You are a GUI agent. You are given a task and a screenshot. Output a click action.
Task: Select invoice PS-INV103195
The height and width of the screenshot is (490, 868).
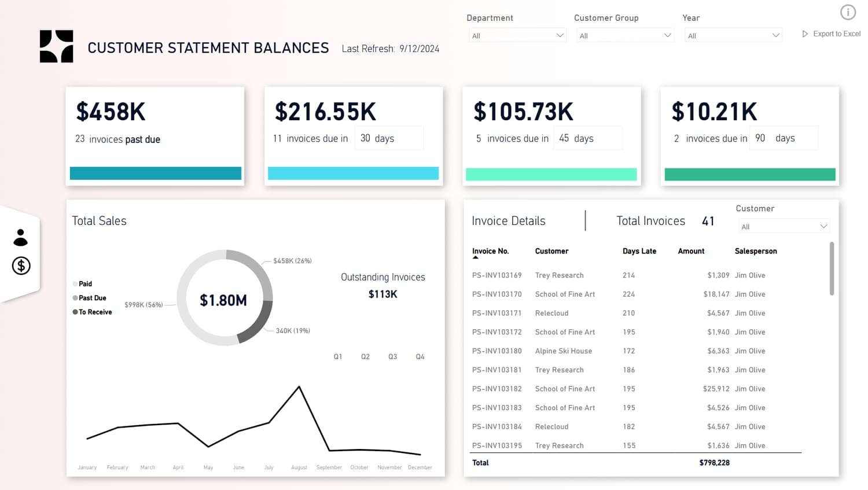click(x=497, y=445)
